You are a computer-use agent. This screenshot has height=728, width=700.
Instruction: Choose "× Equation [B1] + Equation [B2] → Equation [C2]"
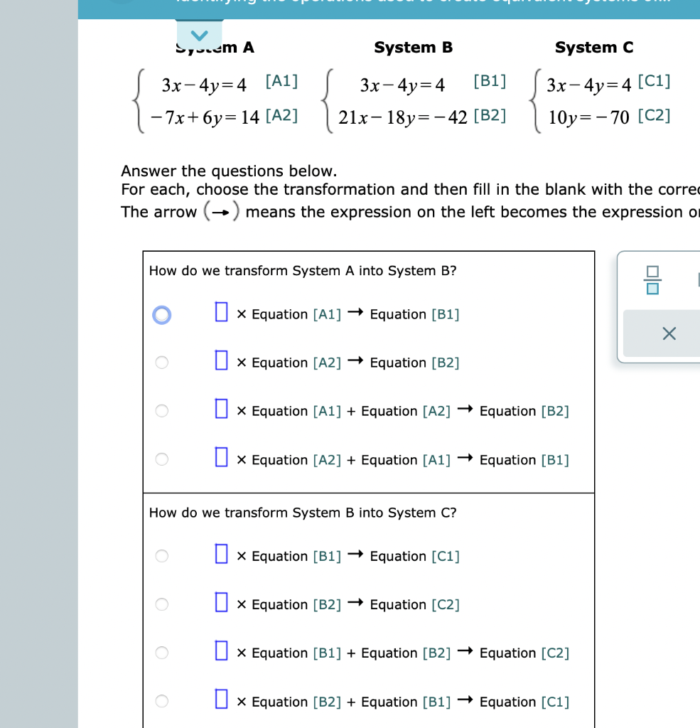(x=161, y=652)
